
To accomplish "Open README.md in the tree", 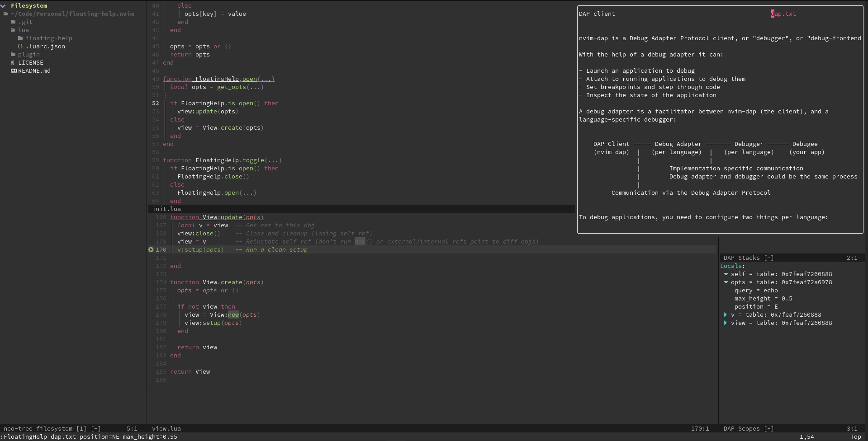I will pyautogui.click(x=34, y=70).
